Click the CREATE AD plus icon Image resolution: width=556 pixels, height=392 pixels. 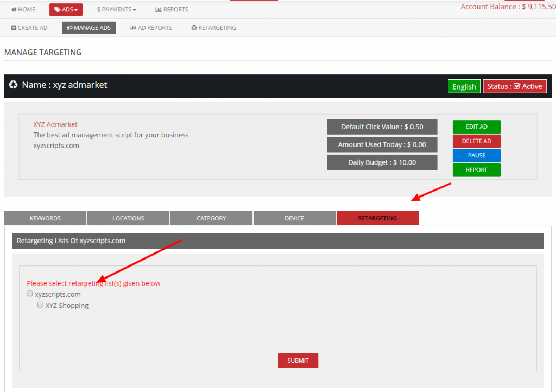point(15,27)
